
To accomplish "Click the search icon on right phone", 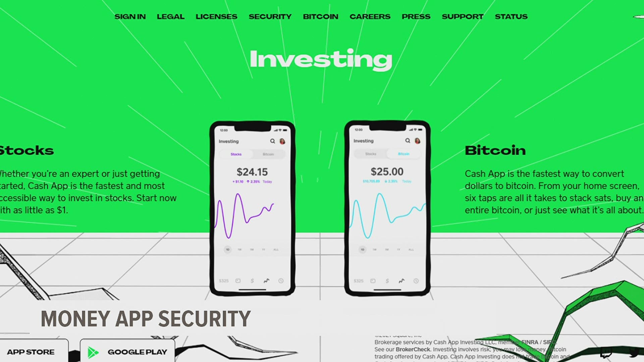I will tap(408, 141).
